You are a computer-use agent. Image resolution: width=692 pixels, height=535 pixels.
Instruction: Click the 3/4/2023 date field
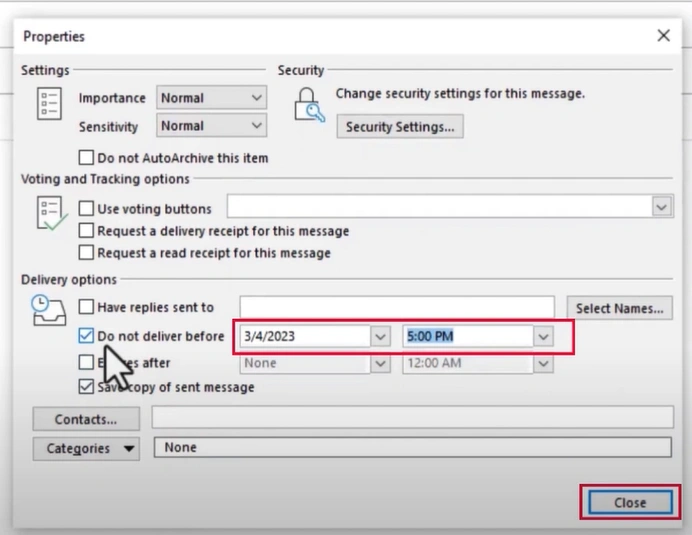305,336
